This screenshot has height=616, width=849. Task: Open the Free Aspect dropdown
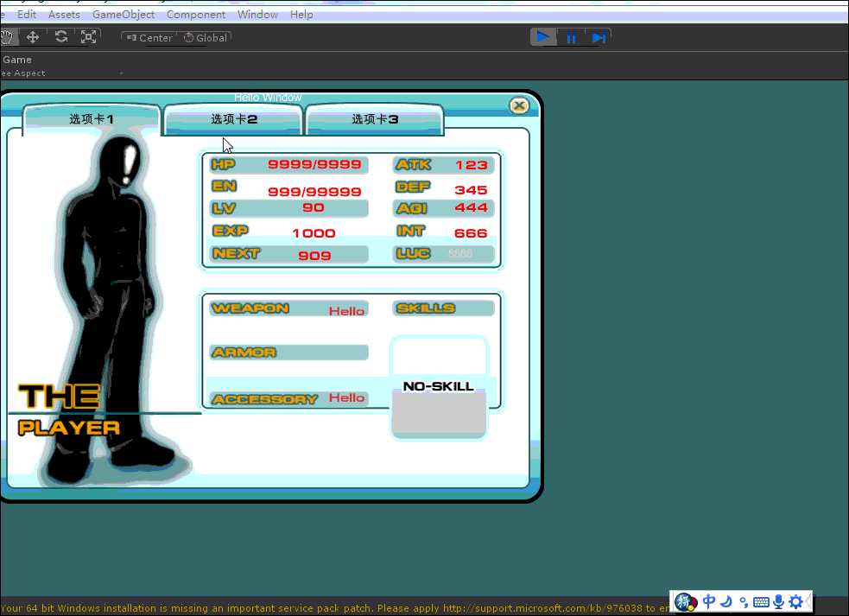61,73
